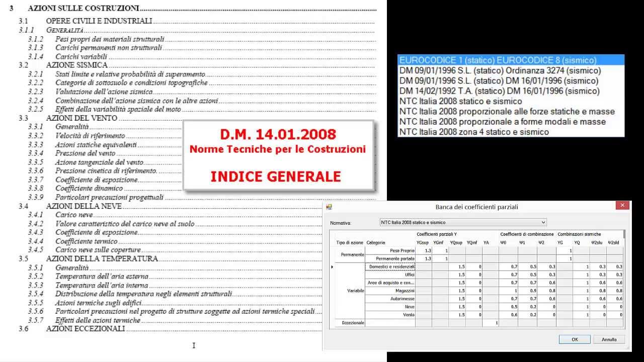Click the app icon in the Banca dei coefficienti parziali title bar
644x362 pixels.
329,207
